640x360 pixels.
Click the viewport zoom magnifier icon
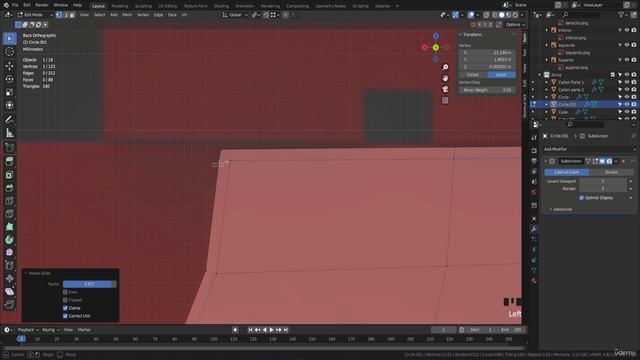(445, 67)
